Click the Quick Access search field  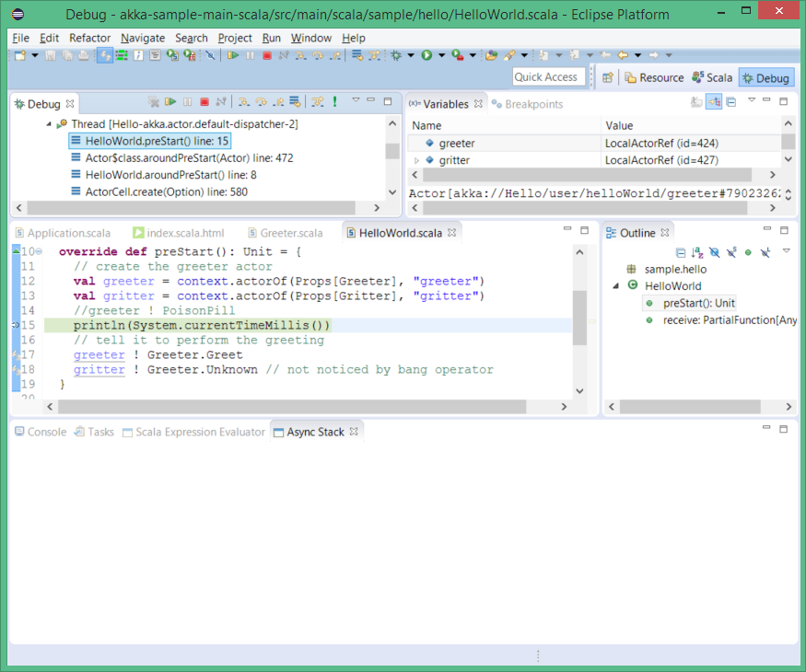[546, 77]
